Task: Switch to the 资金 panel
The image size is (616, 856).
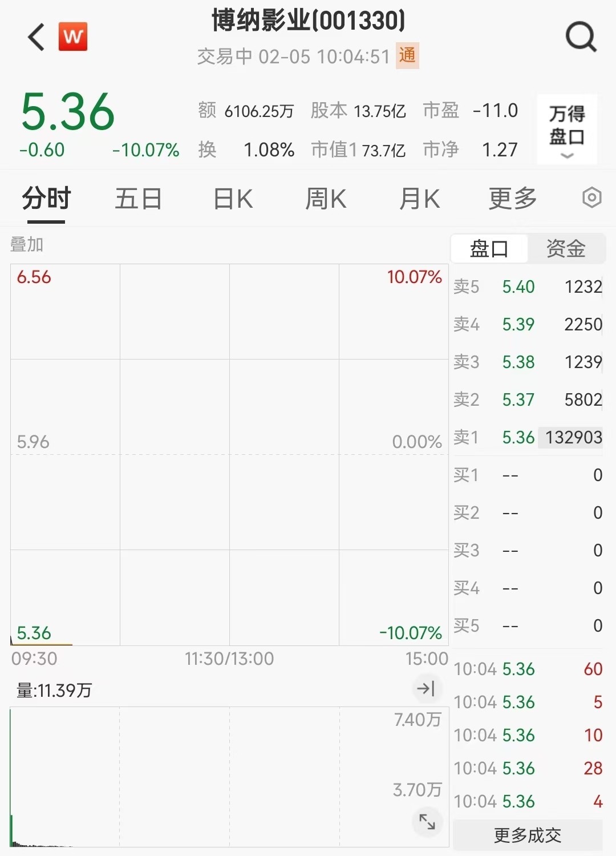Action: click(x=565, y=249)
